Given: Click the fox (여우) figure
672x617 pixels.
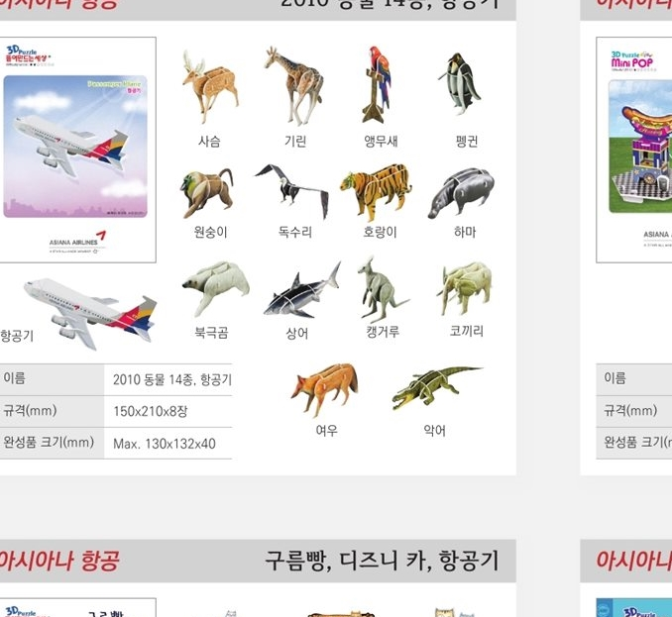Looking at the screenshot, I should [x=324, y=390].
